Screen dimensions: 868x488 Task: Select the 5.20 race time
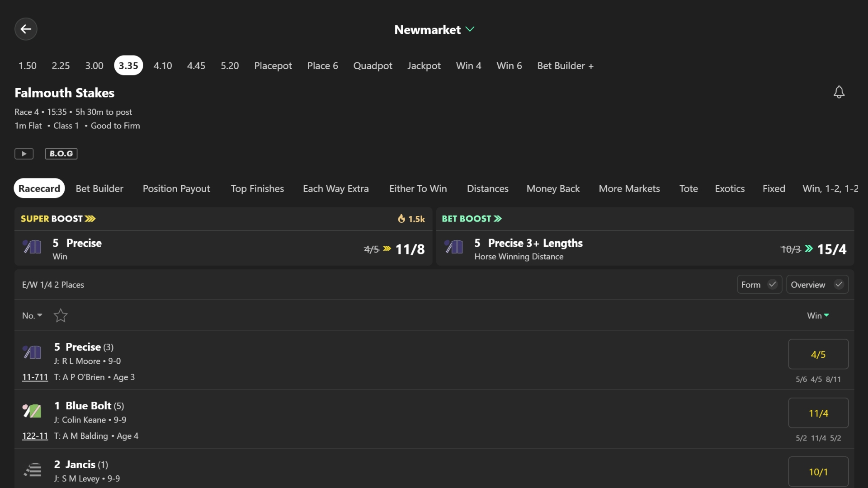coord(230,66)
